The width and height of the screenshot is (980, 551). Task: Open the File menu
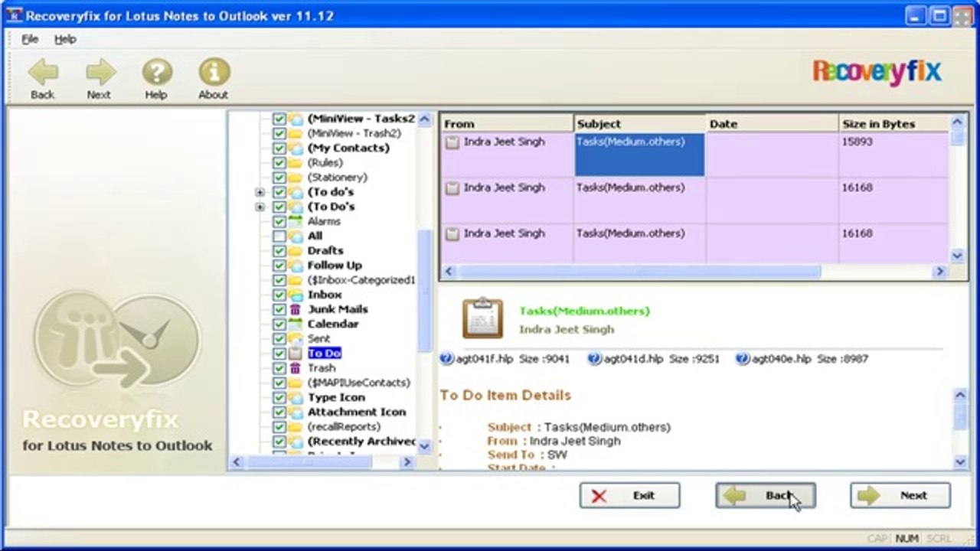(x=30, y=39)
